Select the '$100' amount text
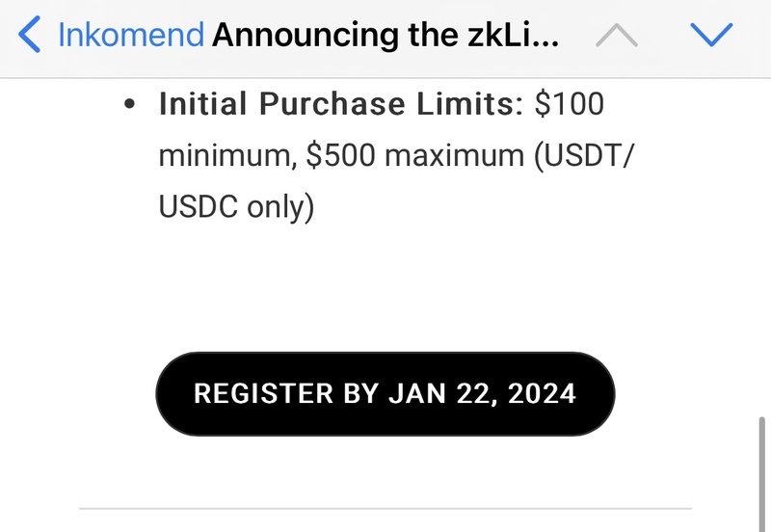771x532 pixels. [570, 105]
